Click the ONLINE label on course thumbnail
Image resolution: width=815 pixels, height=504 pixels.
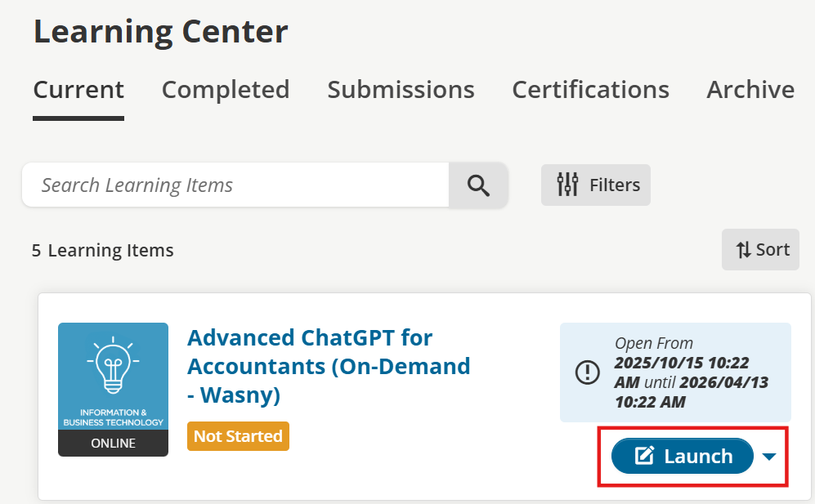(x=113, y=444)
